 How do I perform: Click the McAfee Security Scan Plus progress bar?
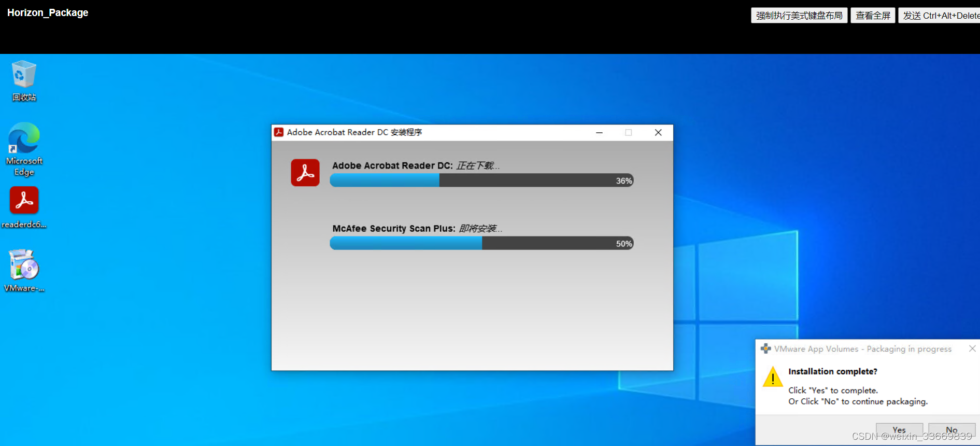[x=481, y=243]
